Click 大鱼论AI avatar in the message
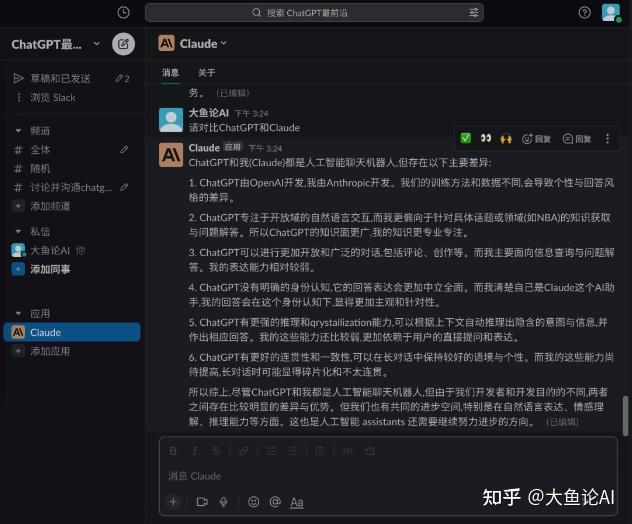The height and width of the screenshot is (524, 632). tap(171, 120)
